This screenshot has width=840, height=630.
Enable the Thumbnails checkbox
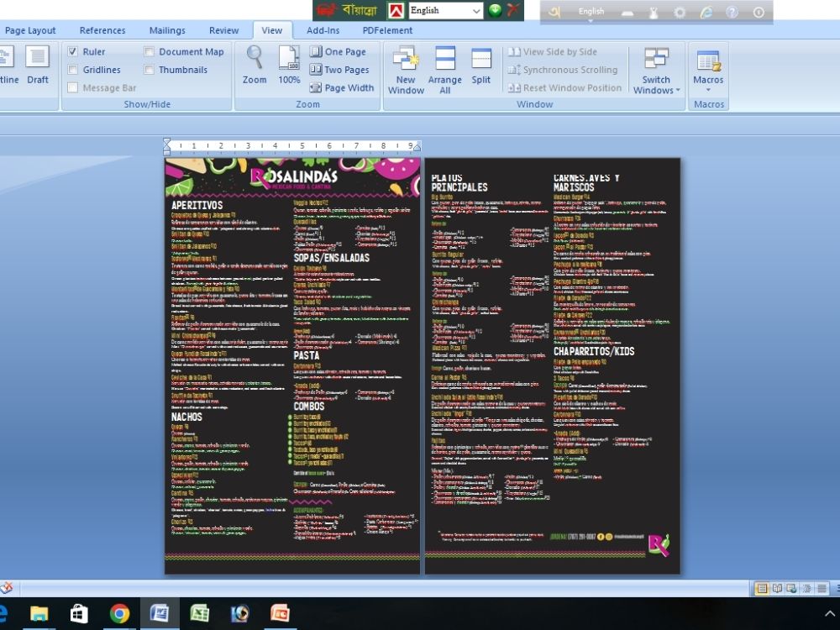(x=149, y=70)
